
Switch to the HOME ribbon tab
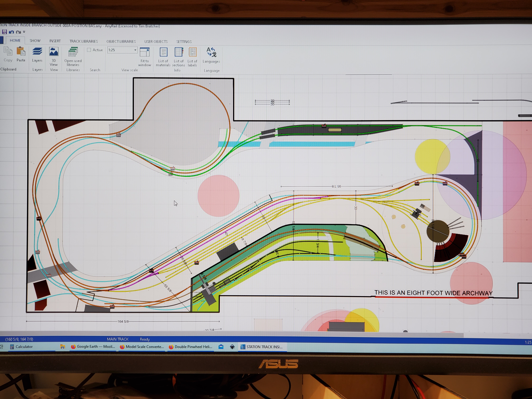15,40
